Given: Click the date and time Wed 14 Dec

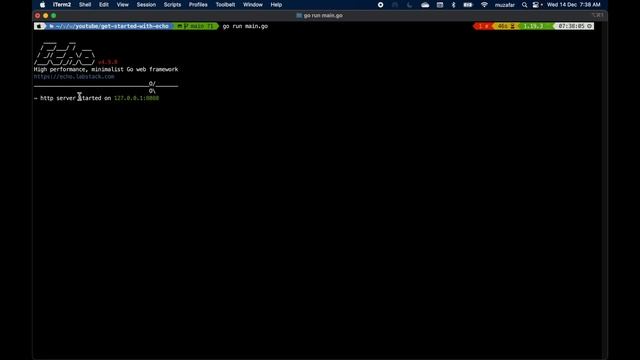Looking at the screenshot, I should 573,5.
